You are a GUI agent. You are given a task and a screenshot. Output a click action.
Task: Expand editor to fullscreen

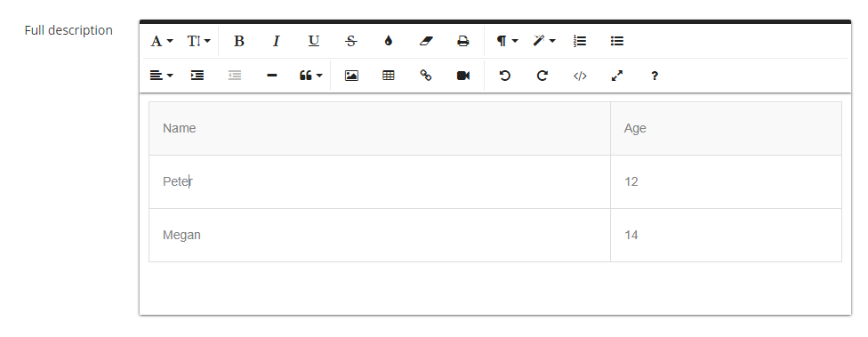(x=616, y=76)
